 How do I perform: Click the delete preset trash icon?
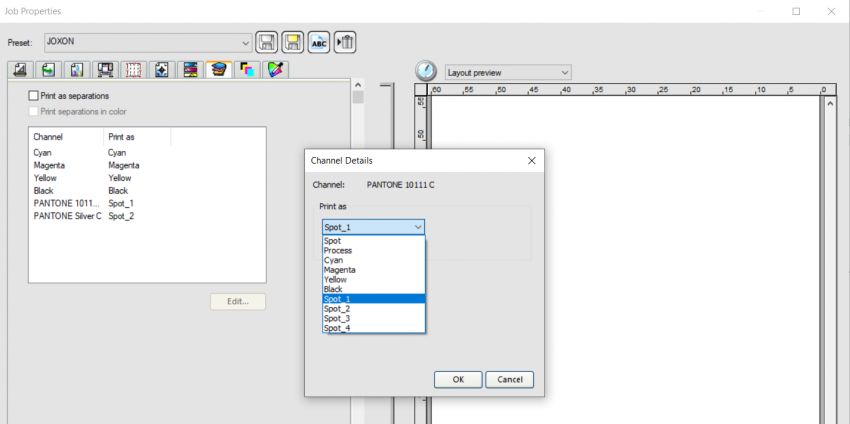click(x=345, y=42)
